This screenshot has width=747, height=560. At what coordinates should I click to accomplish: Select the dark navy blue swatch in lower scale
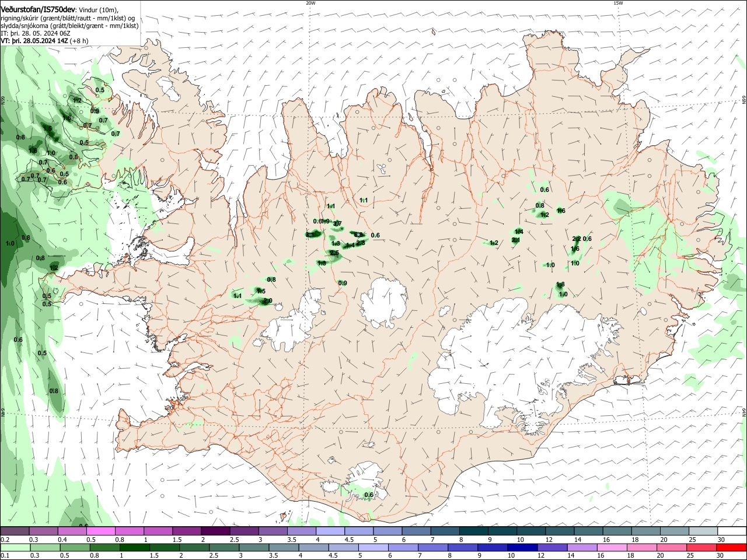tap(522, 547)
